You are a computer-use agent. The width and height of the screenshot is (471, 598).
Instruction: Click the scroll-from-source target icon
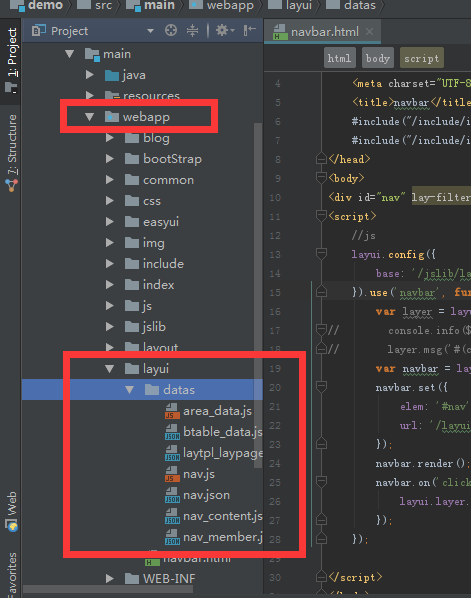pos(171,30)
